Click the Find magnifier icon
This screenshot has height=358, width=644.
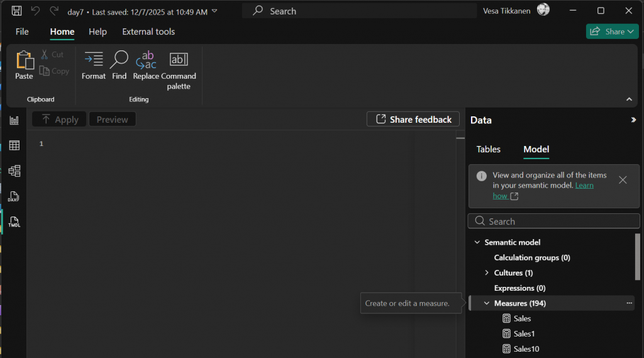tap(119, 65)
